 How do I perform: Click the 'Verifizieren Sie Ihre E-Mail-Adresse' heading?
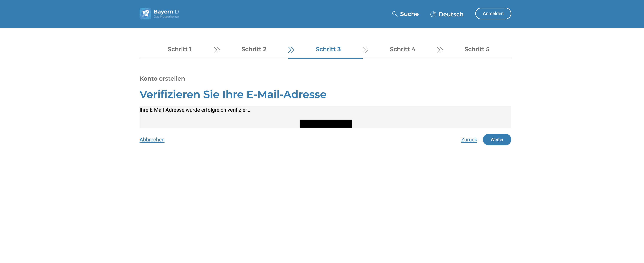[x=233, y=95]
